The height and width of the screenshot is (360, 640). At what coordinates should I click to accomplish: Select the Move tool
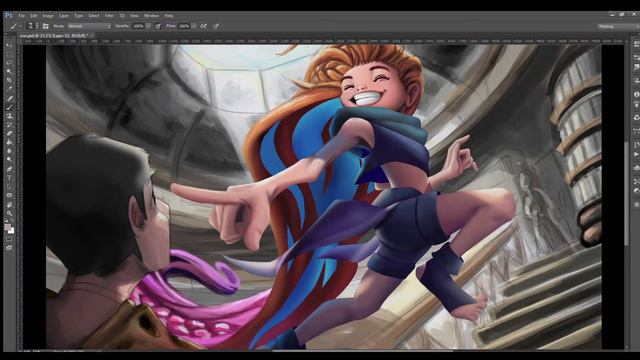(x=9, y=45)
